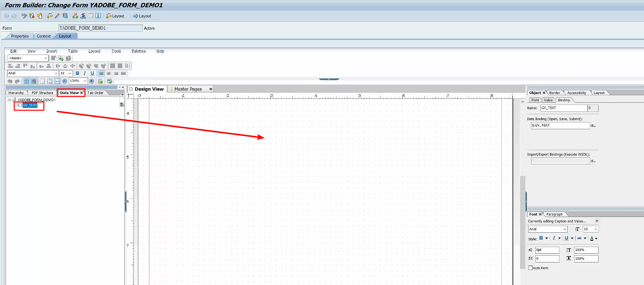Toggle Italic in the formatting toolbar

(85, 73)
